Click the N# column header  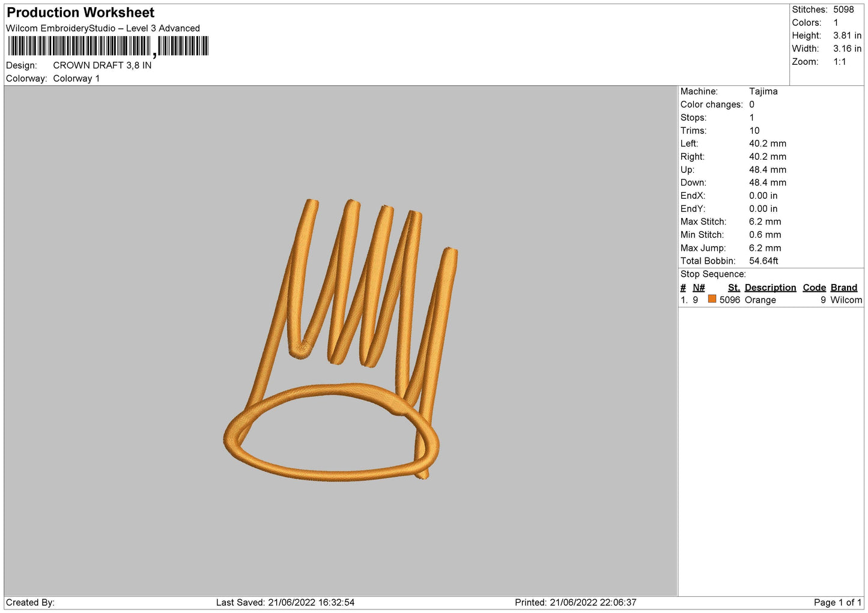pos(699,288)
